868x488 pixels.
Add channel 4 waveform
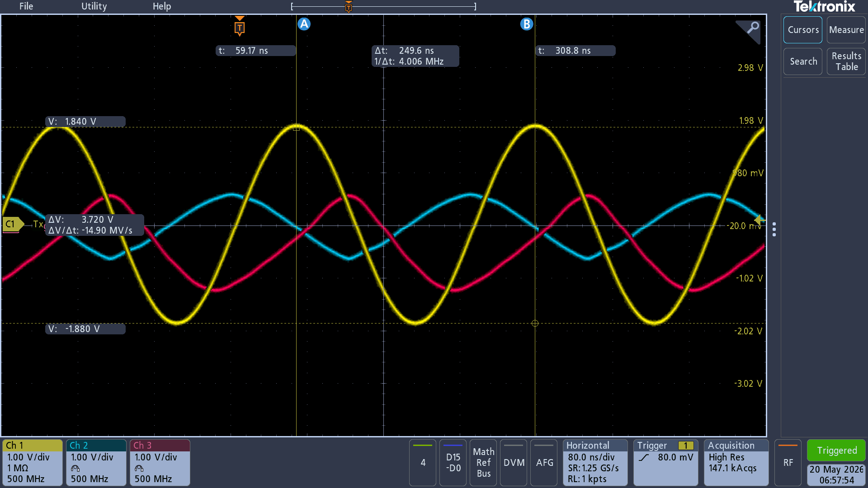(x=423, y=463)
